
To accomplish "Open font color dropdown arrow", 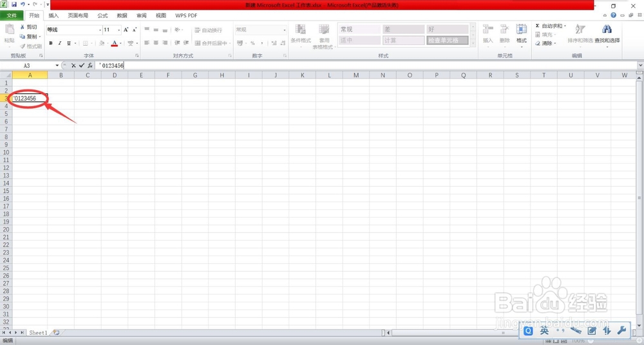I will 120,43.
